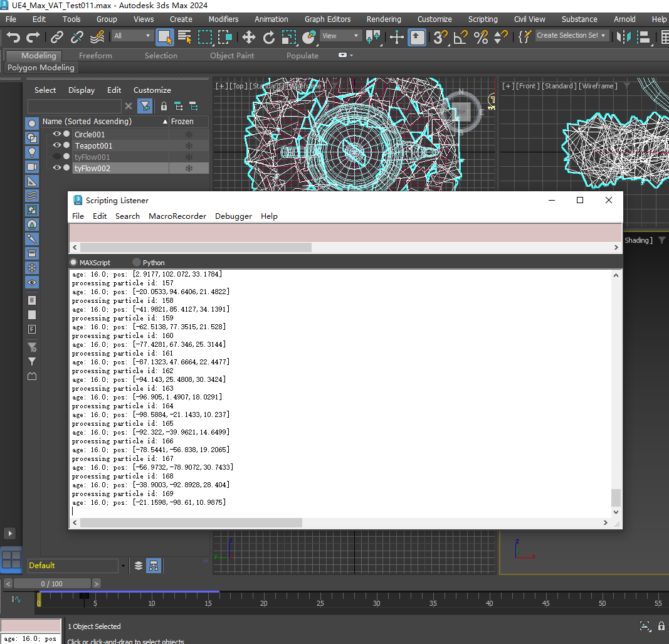Open the Scripting menu in main menu bar
Image resolution: width=669 pixels, height=644 pixels.
(x=483, y=19)
